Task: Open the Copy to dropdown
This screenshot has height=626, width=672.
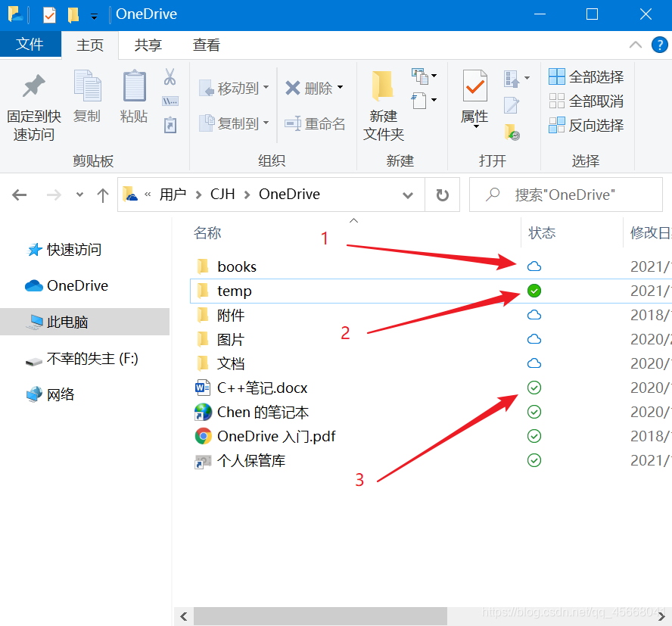Action: click(x=234, y=123)
